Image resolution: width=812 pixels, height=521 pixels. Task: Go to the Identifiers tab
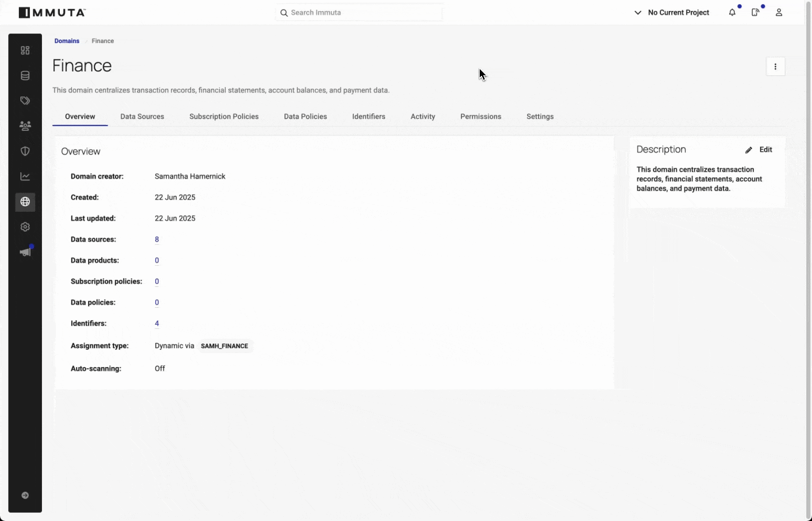click(368, 117)
